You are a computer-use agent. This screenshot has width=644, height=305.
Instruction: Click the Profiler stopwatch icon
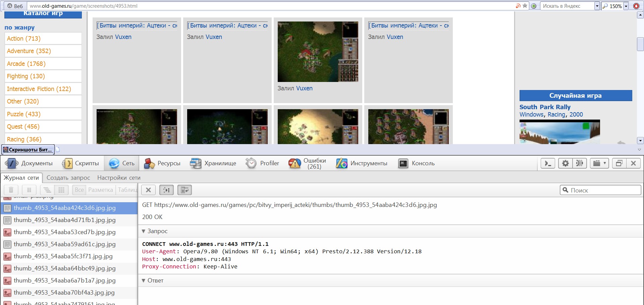[x=251, y=163]
